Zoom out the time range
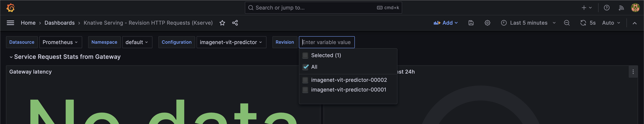 pyautogui.click(x=567, y=23)
